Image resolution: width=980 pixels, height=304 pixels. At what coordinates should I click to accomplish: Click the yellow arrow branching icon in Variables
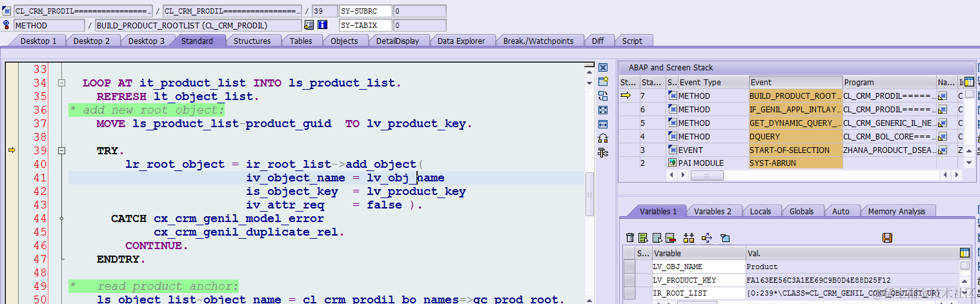(706, 238)
